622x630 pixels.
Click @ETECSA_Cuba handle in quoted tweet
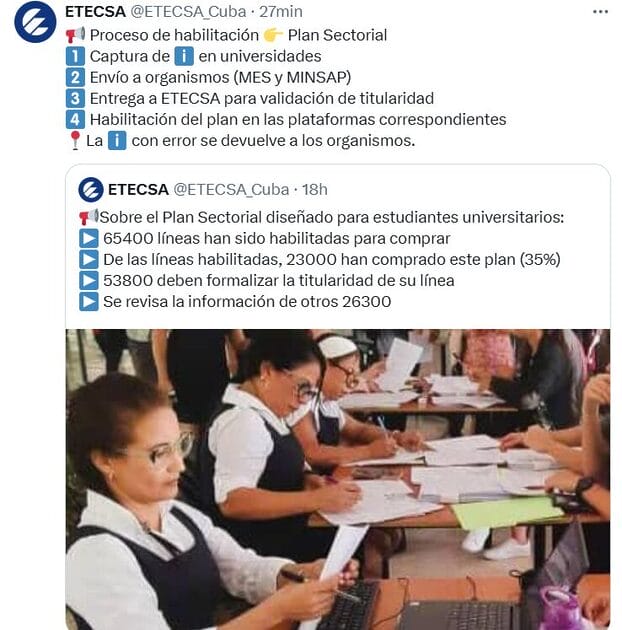tap(231, 189)
